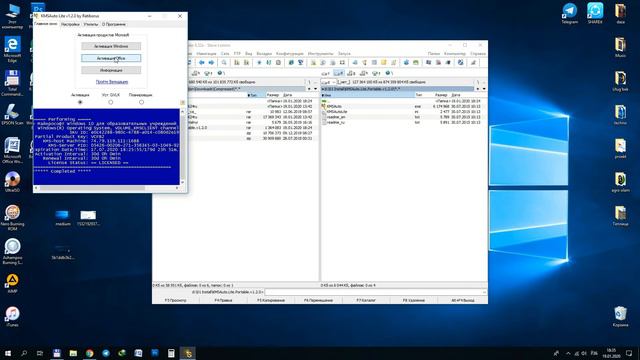Open SHAREit desktop icon
Image resolution: width=640 pixels, height=360 pixels.
[x=595, y=13]
